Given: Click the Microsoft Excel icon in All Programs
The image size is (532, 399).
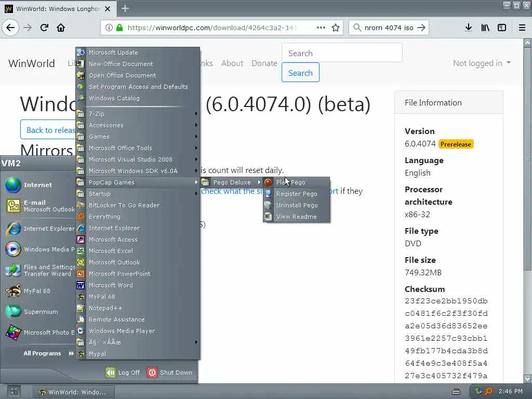Looking at the screenshot, I should pos(81,251).
